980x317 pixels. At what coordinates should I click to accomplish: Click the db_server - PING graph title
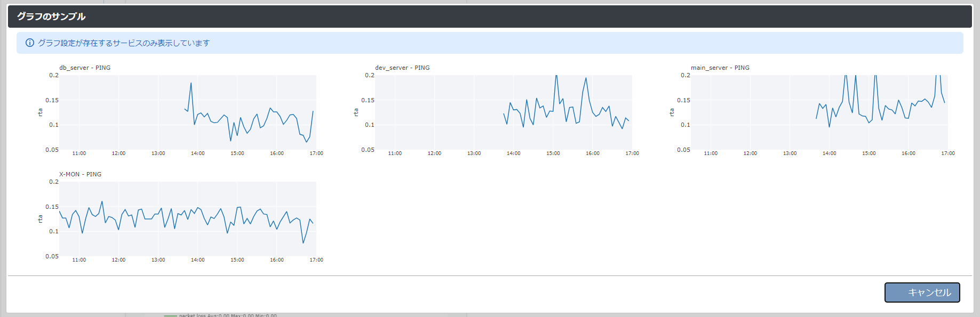tap(85, 68)
